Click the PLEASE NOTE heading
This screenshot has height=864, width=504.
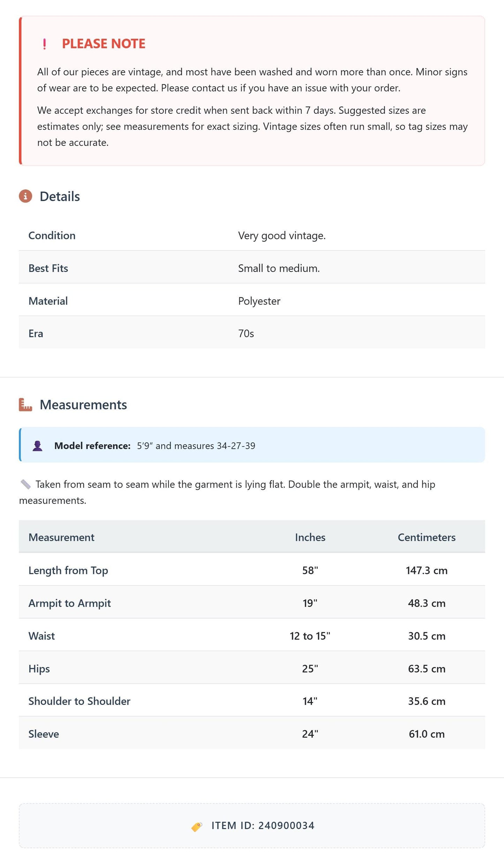coord(104,44)
